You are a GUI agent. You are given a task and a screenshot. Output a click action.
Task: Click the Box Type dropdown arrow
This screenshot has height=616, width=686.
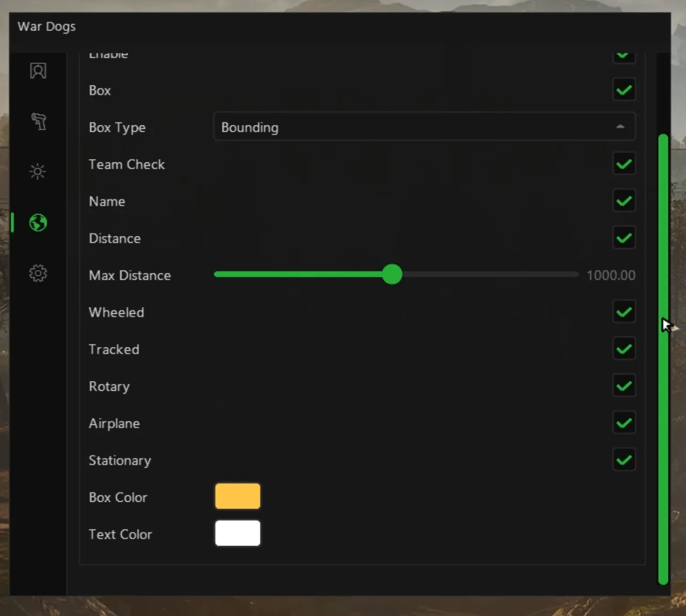coord(620,127)
